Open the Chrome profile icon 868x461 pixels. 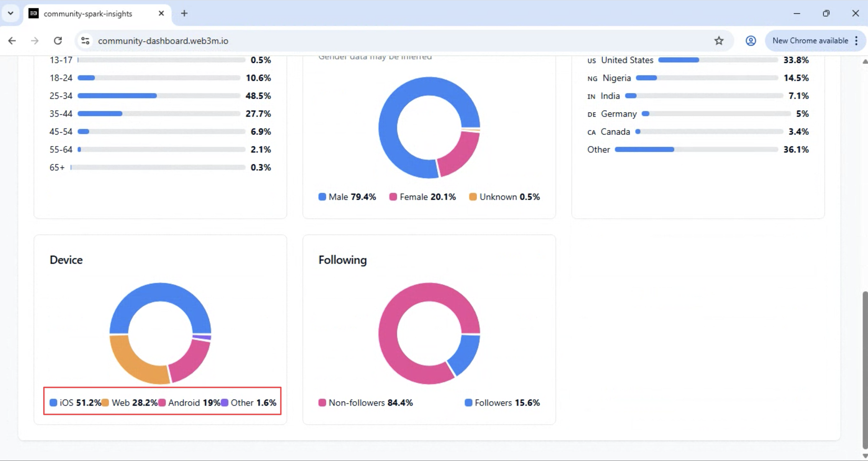pyautogui.click(x=750, y=41)
